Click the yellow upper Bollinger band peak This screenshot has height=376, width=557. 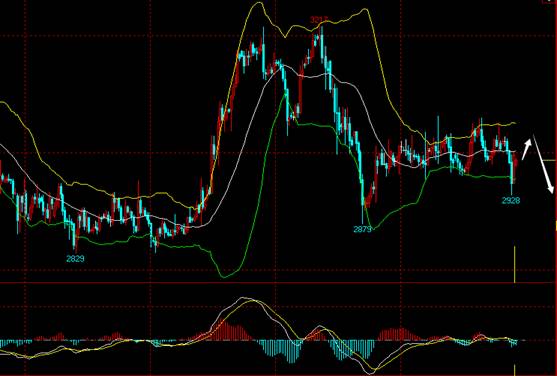pyautogui.click(x=258, y=4)
